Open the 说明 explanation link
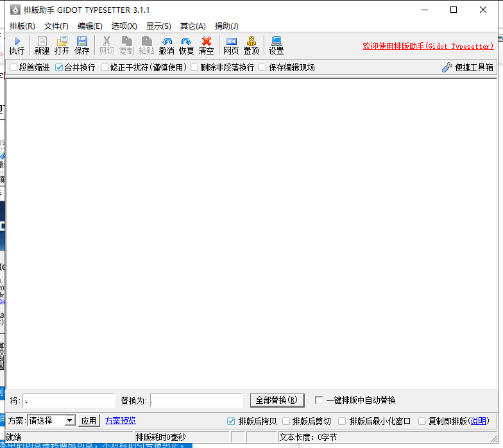 (479, 421)
